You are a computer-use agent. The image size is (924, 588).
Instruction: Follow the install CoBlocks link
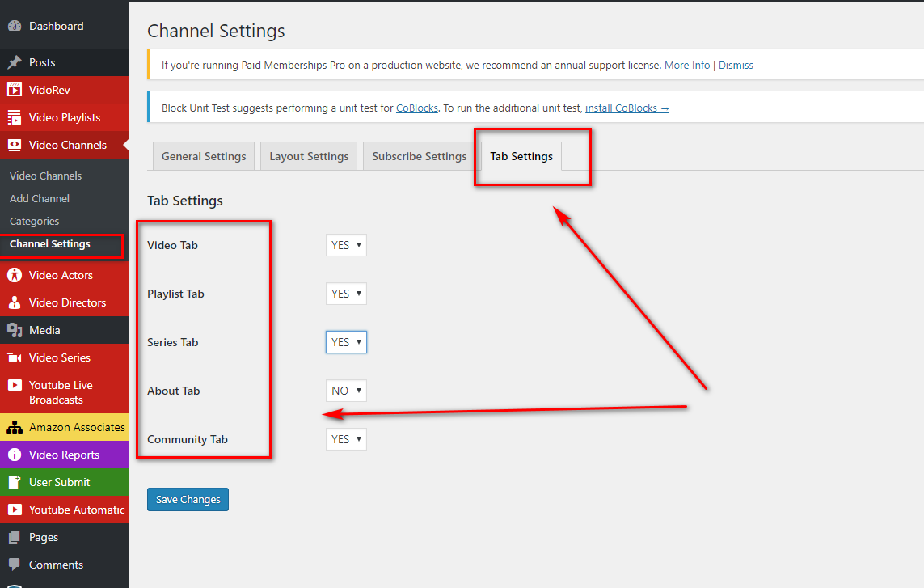(627, 108)
